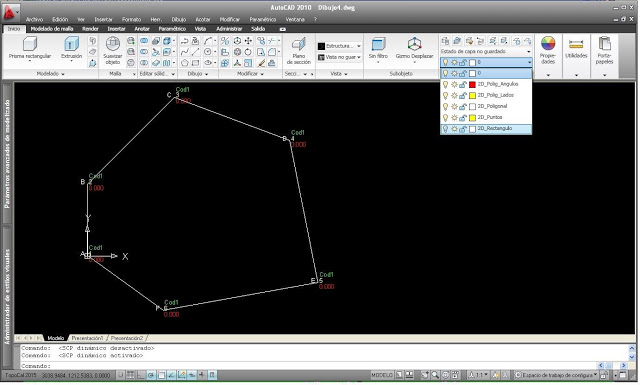Screen dimensions: 640x385
Task: Open the AutoCAD application menu logo
Action: click(x=10, y=12)
